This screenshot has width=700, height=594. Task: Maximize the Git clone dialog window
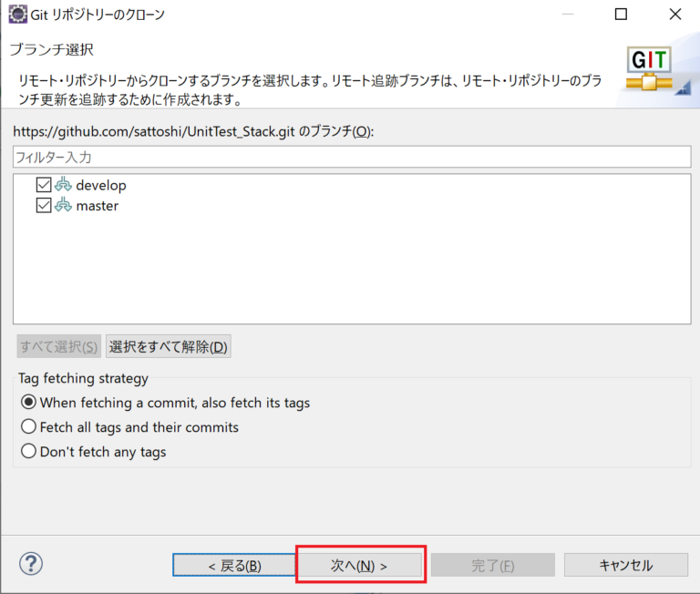(621, 15)
